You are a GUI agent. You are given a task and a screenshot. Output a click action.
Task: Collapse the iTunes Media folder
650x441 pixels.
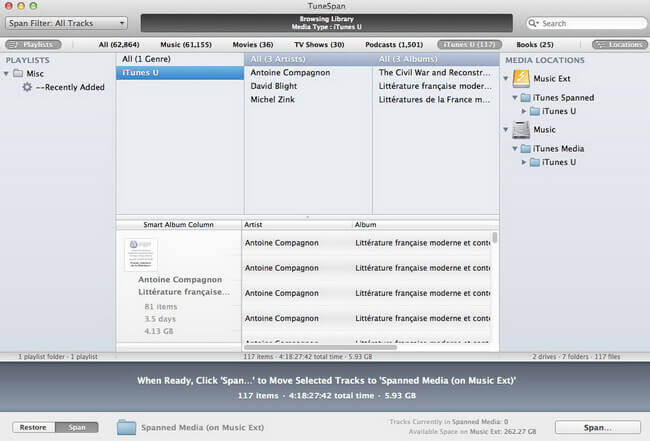coord(515,148)
